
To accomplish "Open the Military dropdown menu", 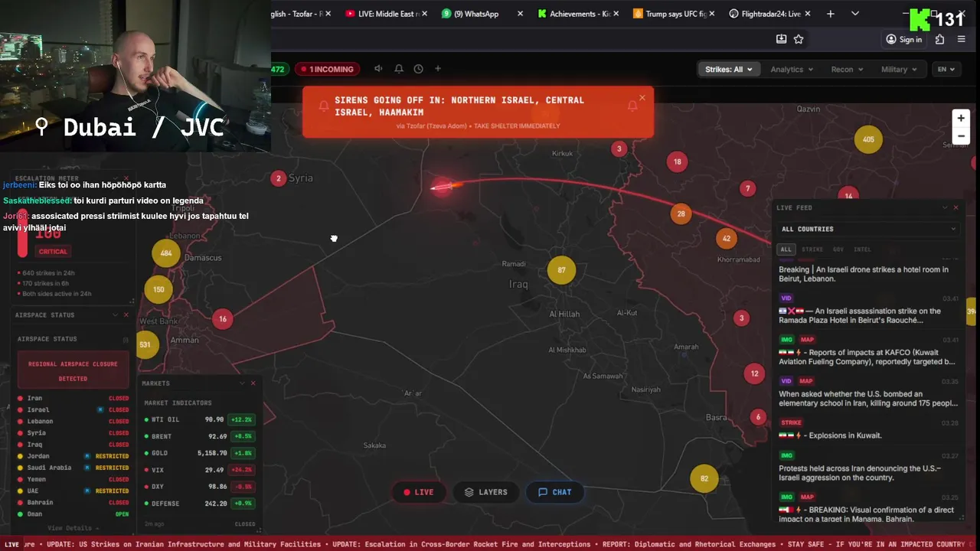I will (899, 69).
